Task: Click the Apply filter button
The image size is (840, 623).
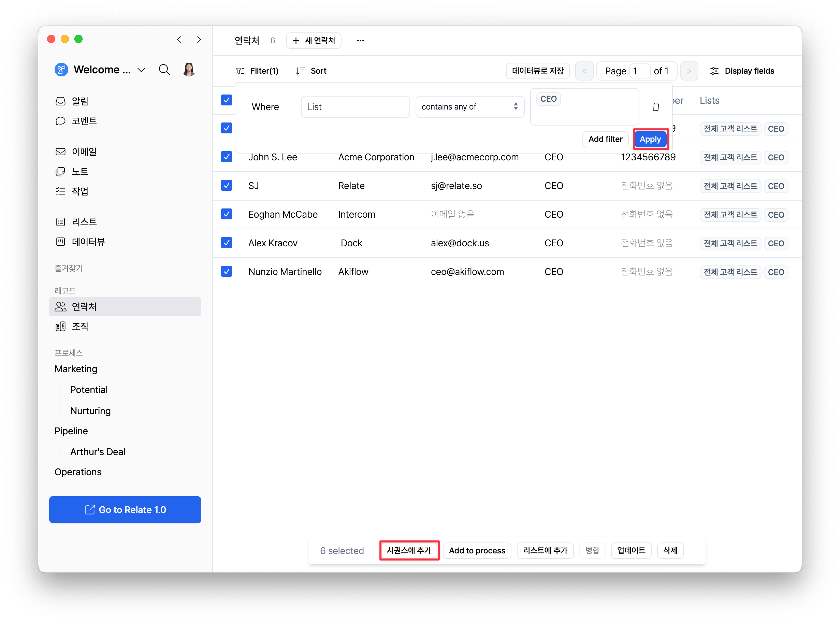Action: pyautogui.click(x=650, y=139)
